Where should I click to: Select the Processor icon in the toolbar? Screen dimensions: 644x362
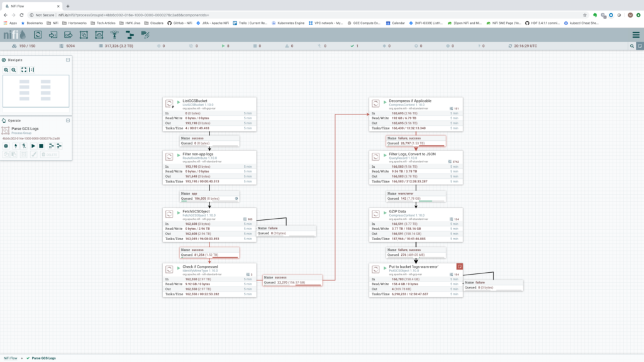point(38,35)
